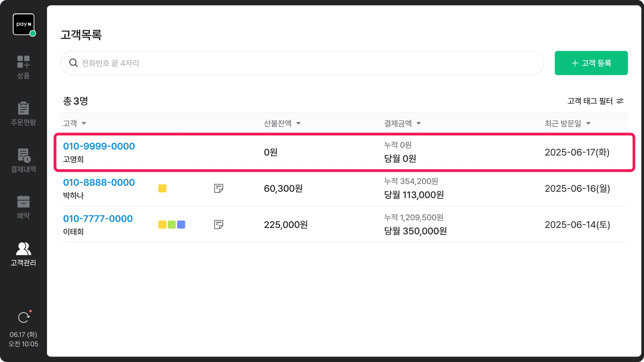Sort by 선불잔액 column arrow
Screen dimensions: 644x362
point(298,123)
